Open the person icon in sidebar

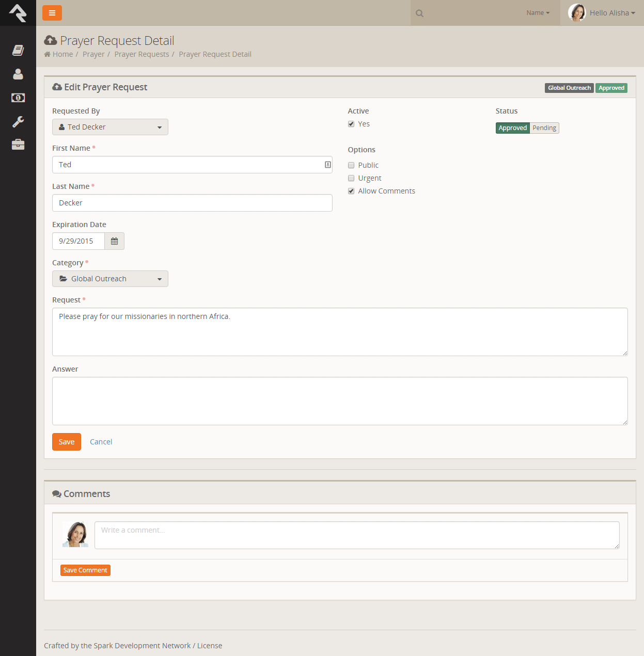(x=18, y=74)
